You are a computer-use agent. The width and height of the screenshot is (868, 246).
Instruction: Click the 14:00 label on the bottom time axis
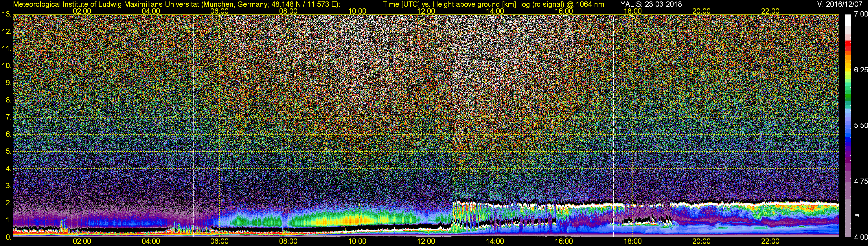(495, 241)
